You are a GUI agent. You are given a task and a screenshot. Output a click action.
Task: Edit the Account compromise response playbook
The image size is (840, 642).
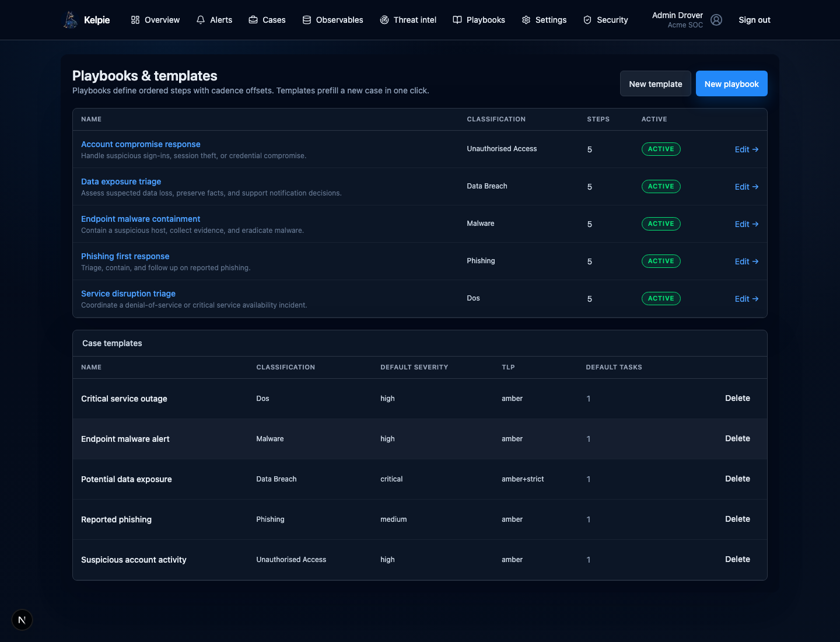click(x=747, y=149)
